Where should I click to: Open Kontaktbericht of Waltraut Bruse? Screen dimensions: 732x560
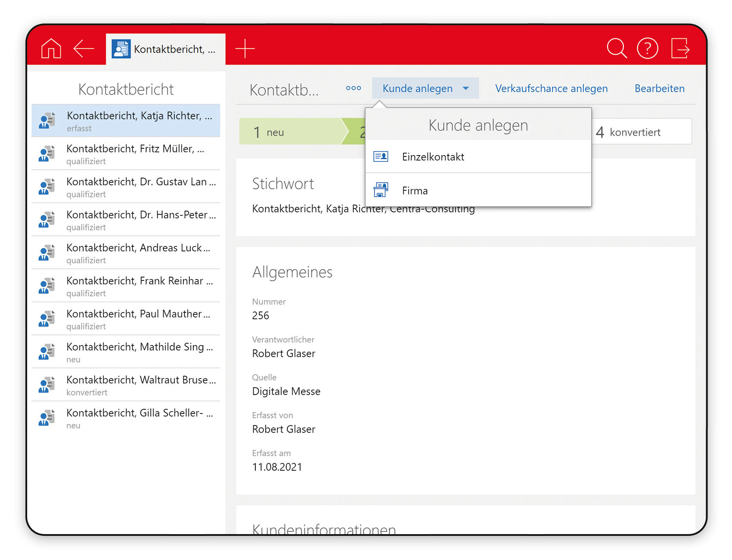[125, 385]
